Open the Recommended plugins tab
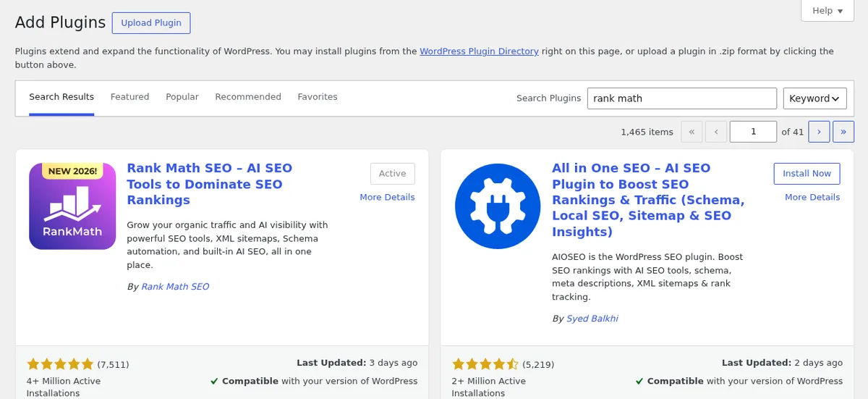Image resolution: width=868 pixels, height=399 pixels. point(248,97)
